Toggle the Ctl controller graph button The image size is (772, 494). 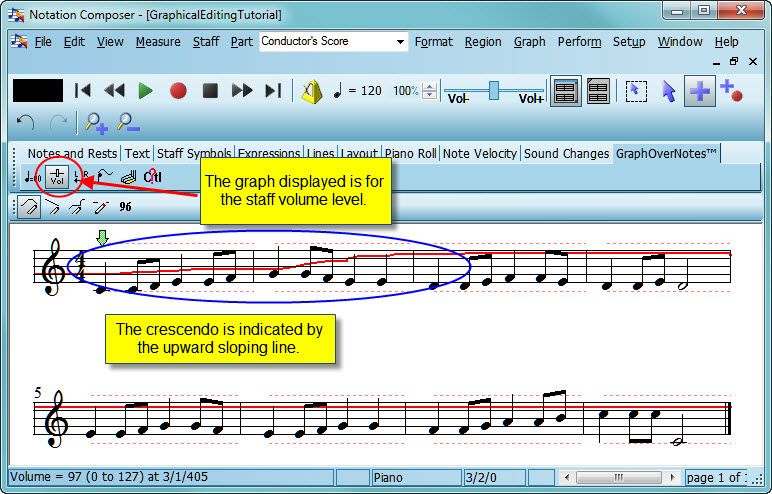coord(152,178)
